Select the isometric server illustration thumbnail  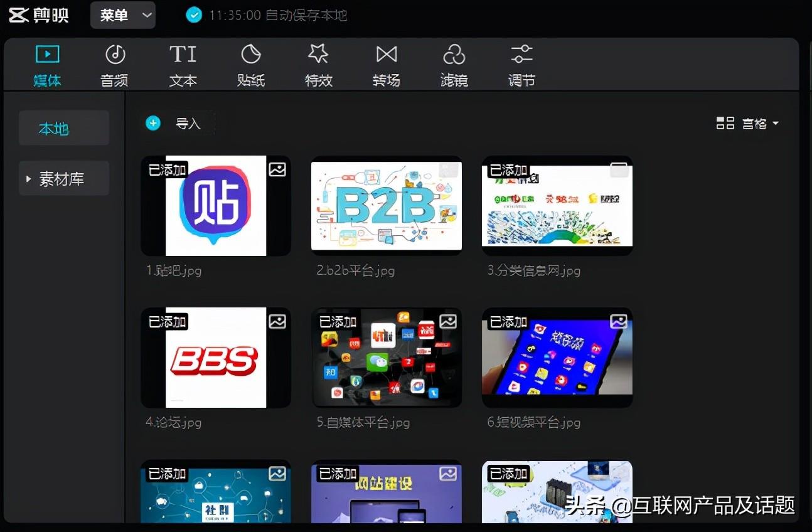[x=557, y=491]
